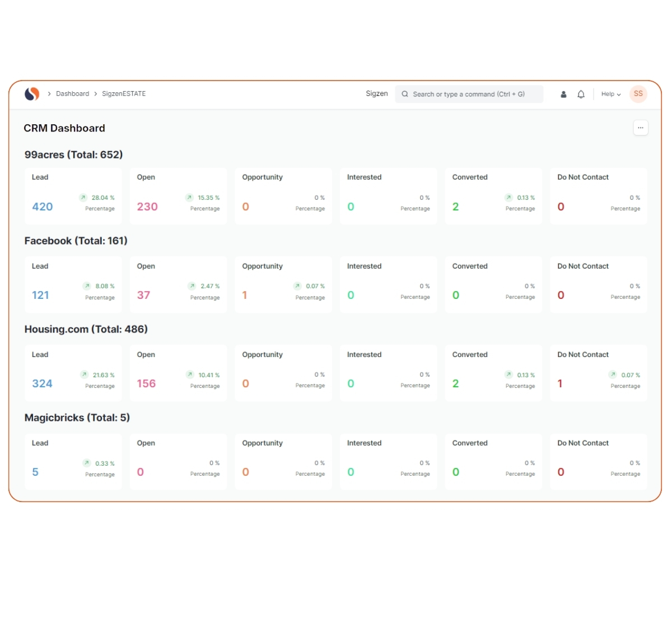
Task: Click the Magicbricks Interested card
Action: (x=388, y=462)
